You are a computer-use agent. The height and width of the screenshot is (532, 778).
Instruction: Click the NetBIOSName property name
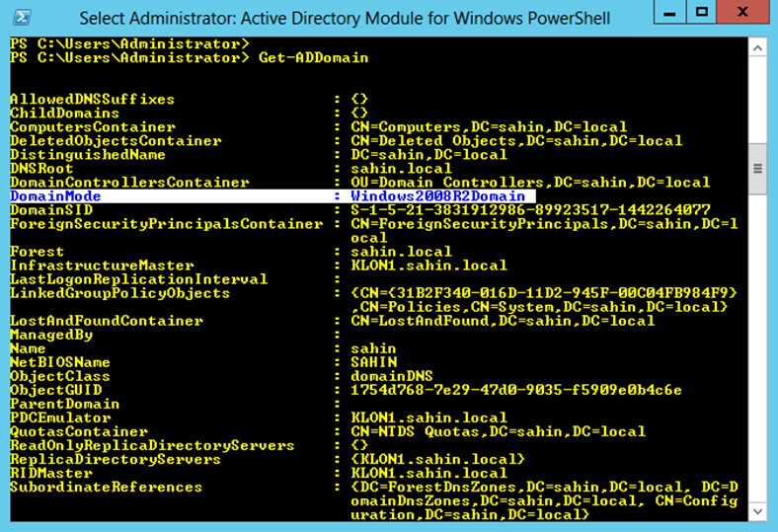(x=60, y=362)
